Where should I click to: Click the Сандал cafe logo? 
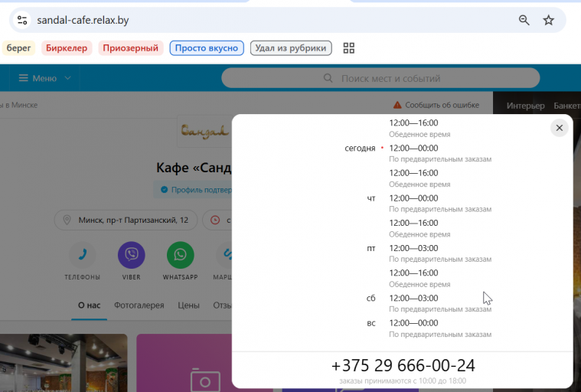(204, 131)
